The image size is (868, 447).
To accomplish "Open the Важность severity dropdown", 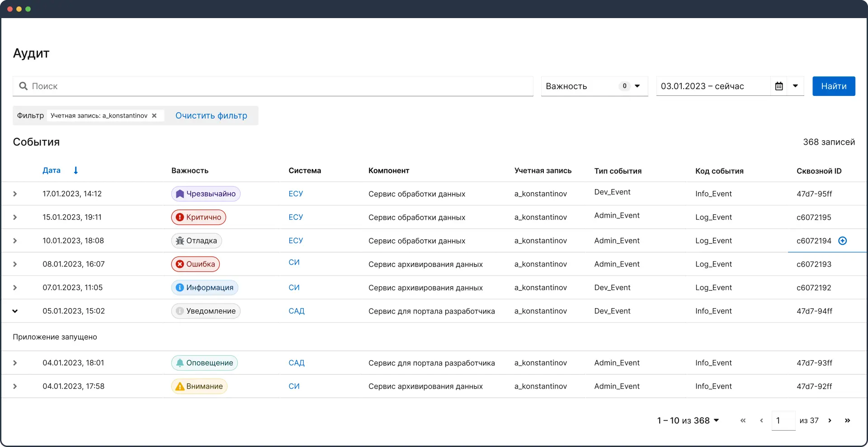I will (594, 86).
